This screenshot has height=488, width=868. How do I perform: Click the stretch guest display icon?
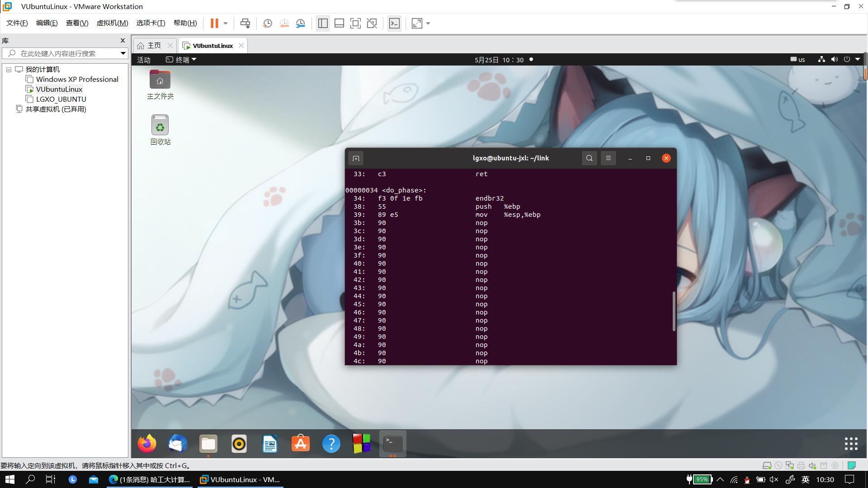coord(417,23)
